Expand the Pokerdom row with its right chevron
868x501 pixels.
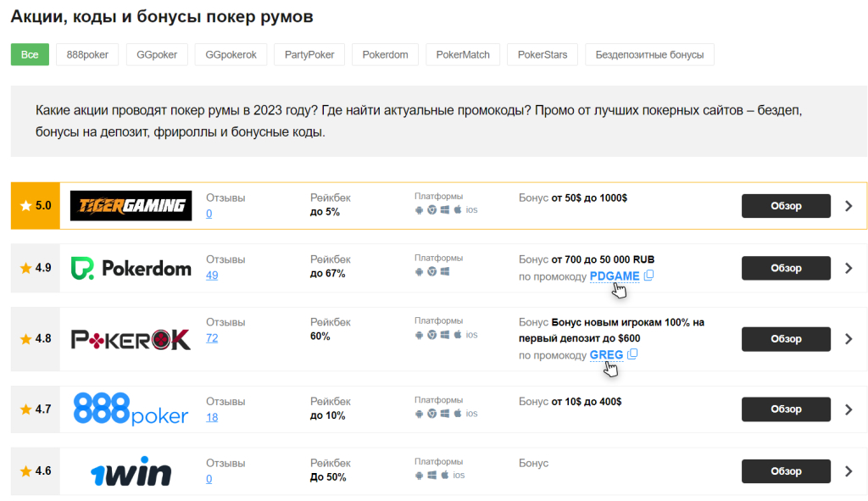[x=849, y=268]
